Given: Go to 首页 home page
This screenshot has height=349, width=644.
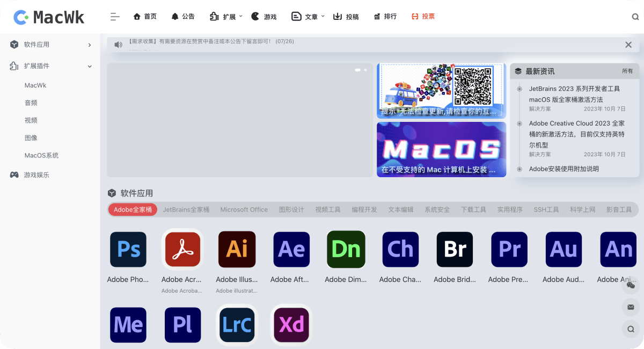Looking at the screenshot, I should point(145,17).
